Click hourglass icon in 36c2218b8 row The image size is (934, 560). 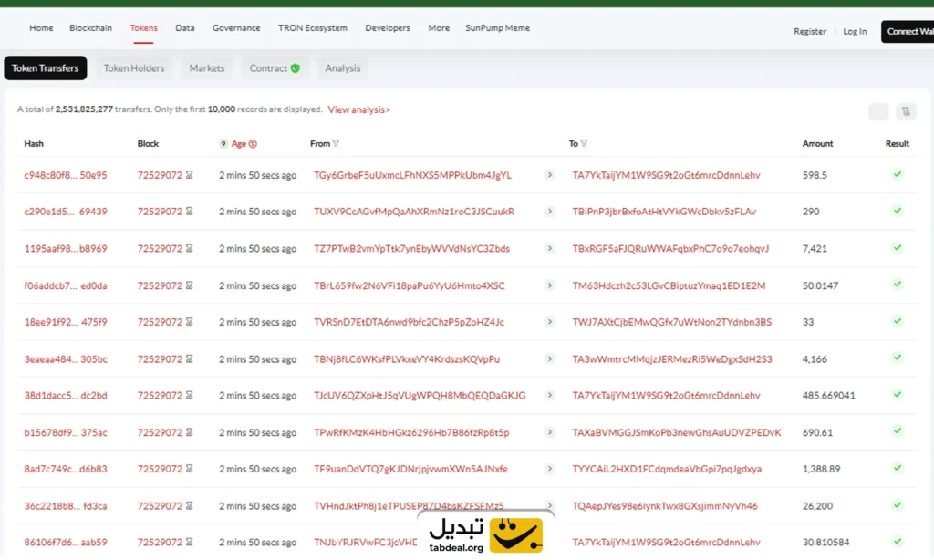190,506
